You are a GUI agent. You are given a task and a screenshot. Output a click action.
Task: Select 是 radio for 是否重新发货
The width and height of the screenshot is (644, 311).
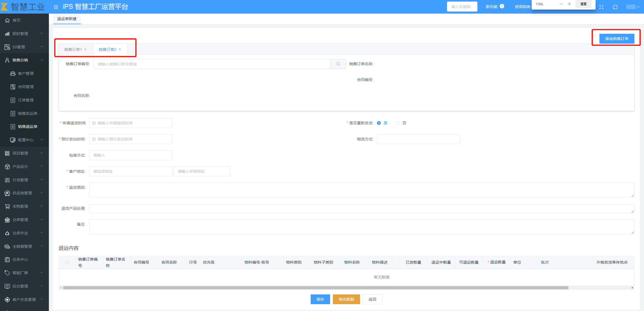[x=379, y=123]
